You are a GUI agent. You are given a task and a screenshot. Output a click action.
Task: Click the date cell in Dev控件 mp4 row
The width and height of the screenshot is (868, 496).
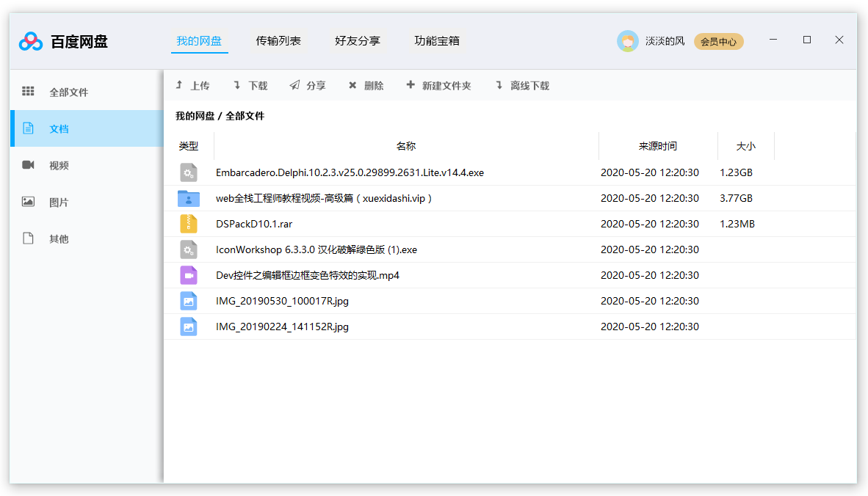pyautogui.click(x=650, y=275)
